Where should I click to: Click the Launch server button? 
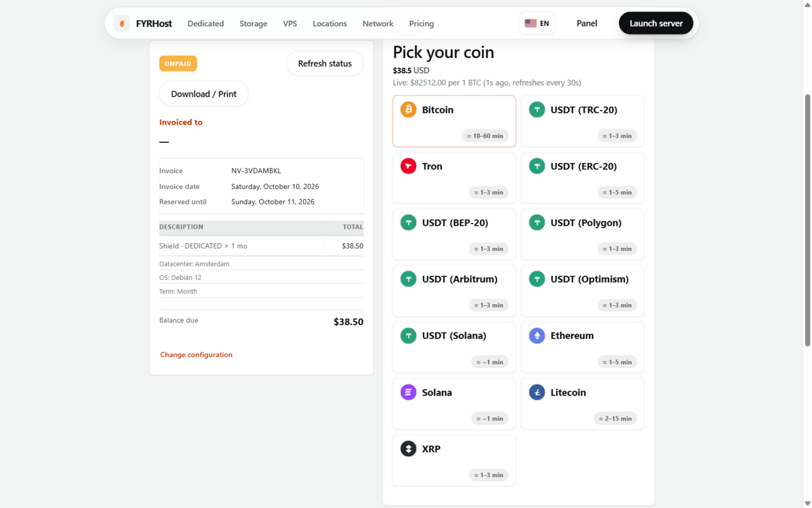[656, 23]
